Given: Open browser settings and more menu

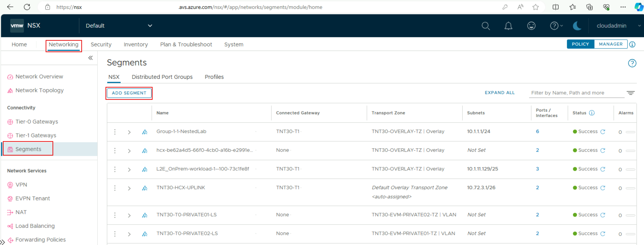Looking at the screenshot, I should click(x=623, y=7).
